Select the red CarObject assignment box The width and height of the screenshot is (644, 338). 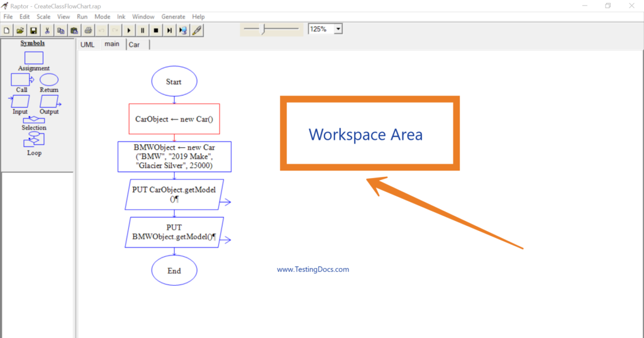174,118
